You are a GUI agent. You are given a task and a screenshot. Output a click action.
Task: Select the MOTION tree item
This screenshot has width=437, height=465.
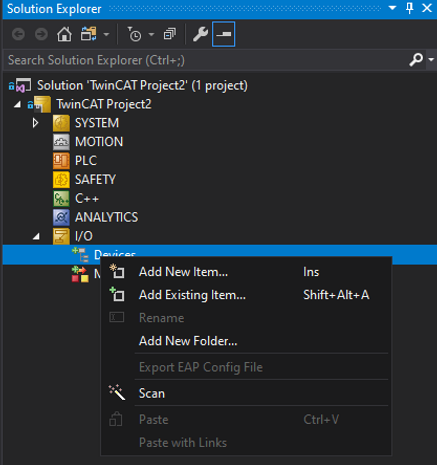coord(99,142)
